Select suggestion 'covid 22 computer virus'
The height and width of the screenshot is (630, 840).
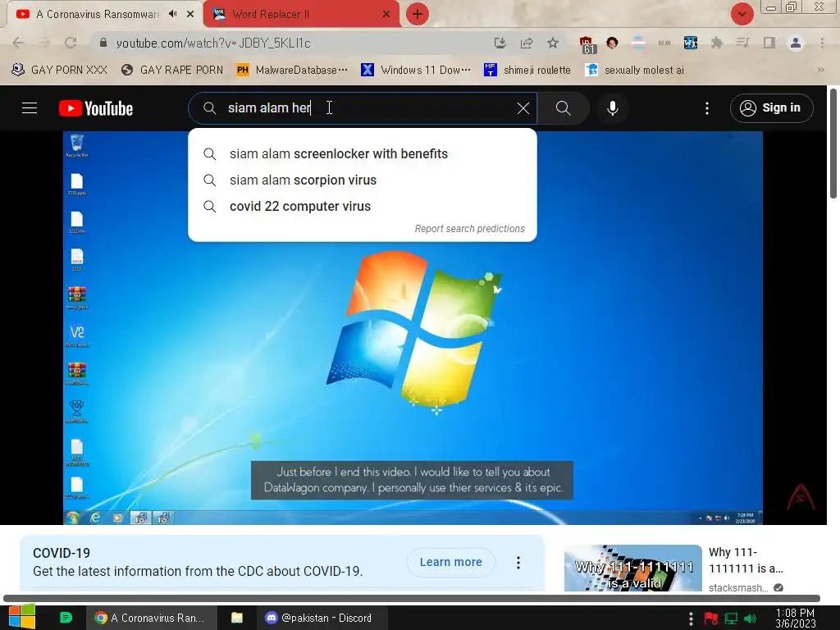362,206
